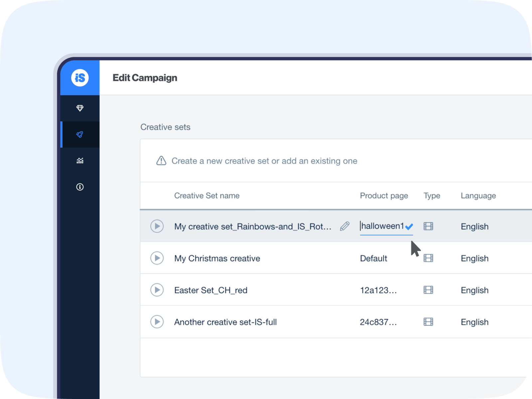
Task: Click the Language column header
Action: (478, 196)
